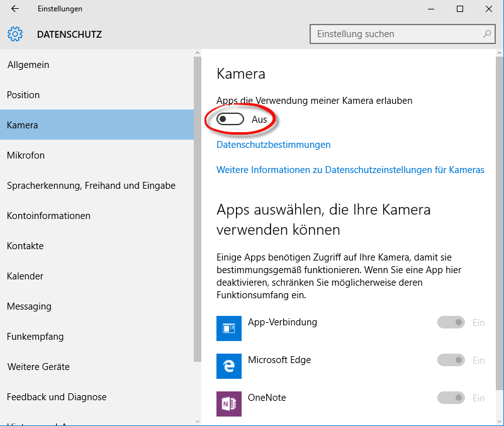
Task: Open the Allgemein privacy section
Action: click(28, 65)
